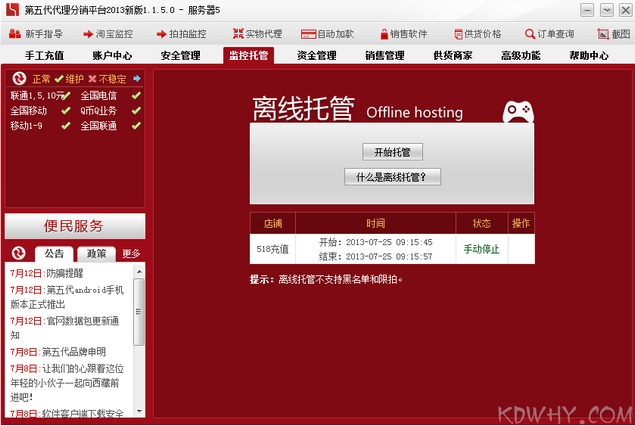Click the 全国电信 status checkmark

[x=135, y=96]
